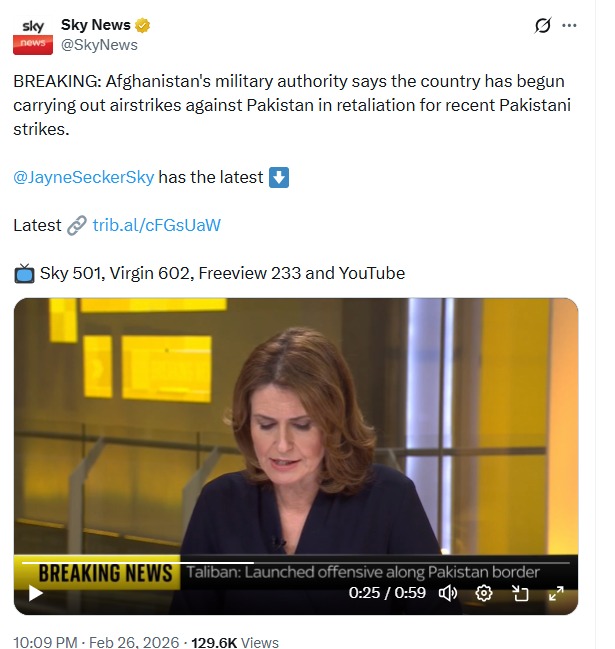Click the Sky News profile avatar
The height and width of the screenshot is (649, 615).
click(33, 36)
